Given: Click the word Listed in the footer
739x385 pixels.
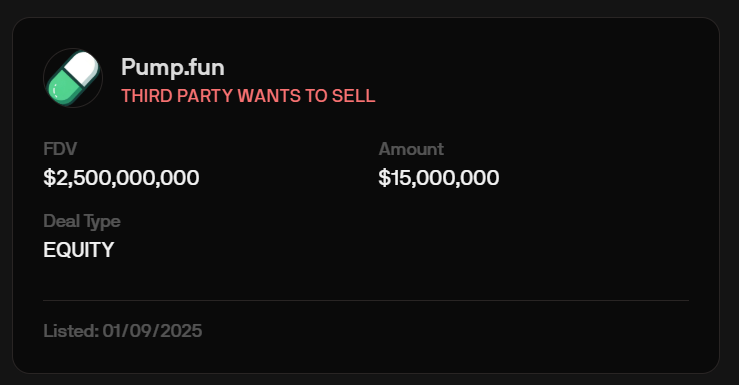Looking at the screenshot, I should pyautogui.click(x=71, y=331).
